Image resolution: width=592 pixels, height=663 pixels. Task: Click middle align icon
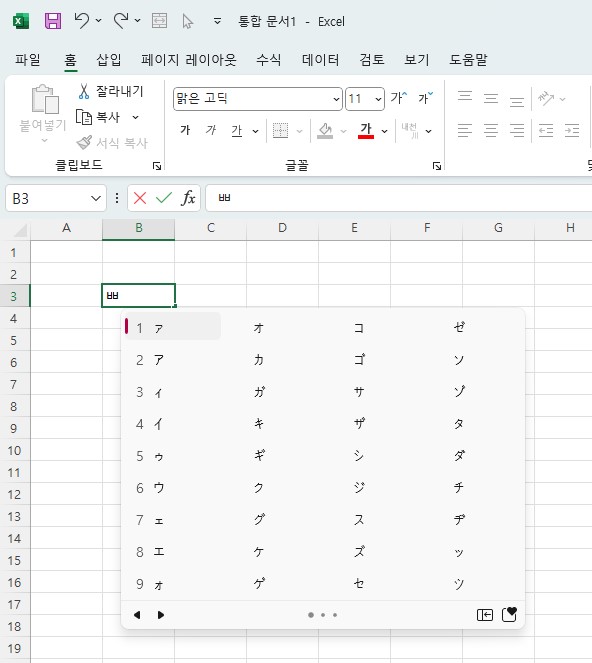click(x=491, y=99)
